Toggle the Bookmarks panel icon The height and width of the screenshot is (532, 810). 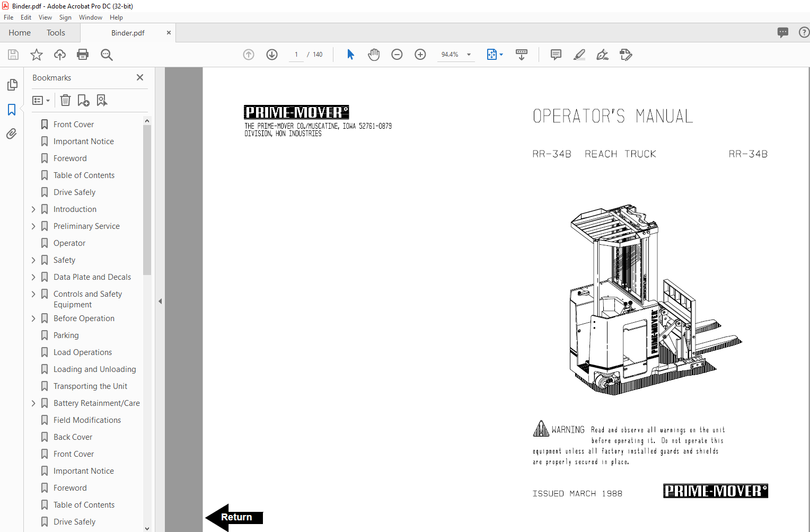pos(12,109)
